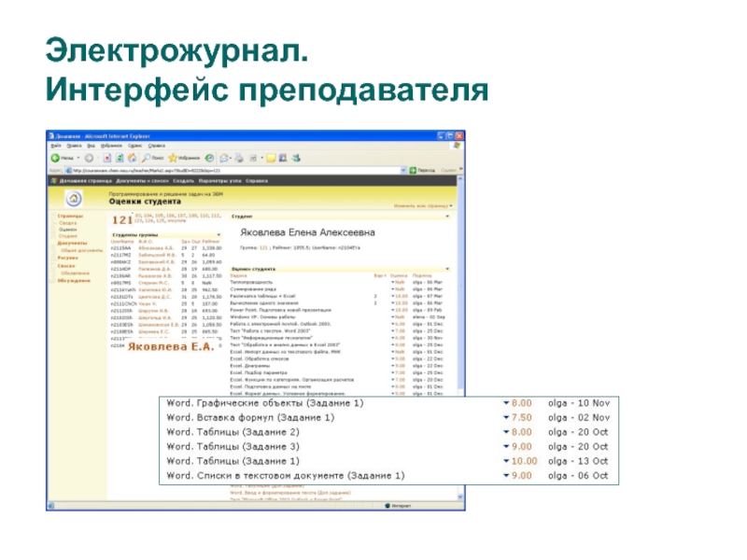
Task: Open the Создать menu in site bar
Action: pos(183,180)
